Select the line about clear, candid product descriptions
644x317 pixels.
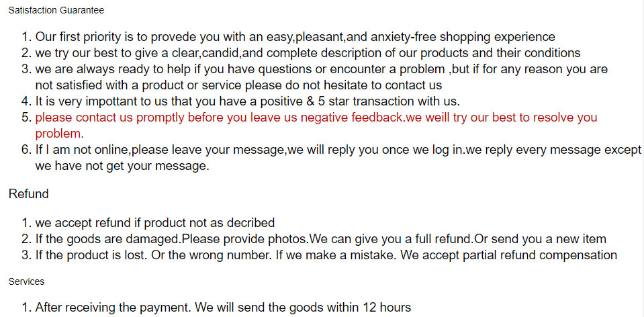pos(308,53)
